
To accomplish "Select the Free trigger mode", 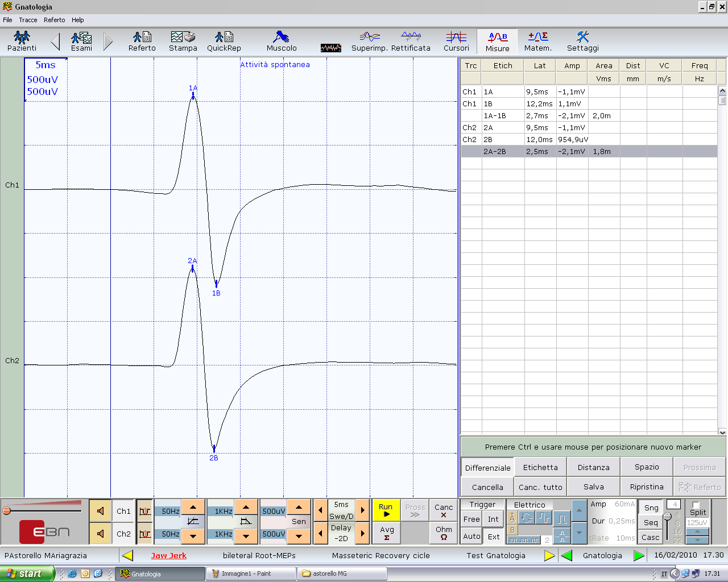I will pos(471,519).
